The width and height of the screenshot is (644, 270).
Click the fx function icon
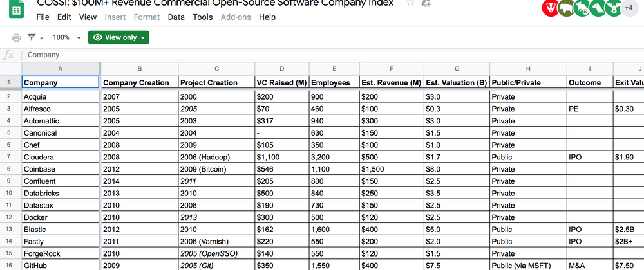pyautogui.click(x=8, y=55)
